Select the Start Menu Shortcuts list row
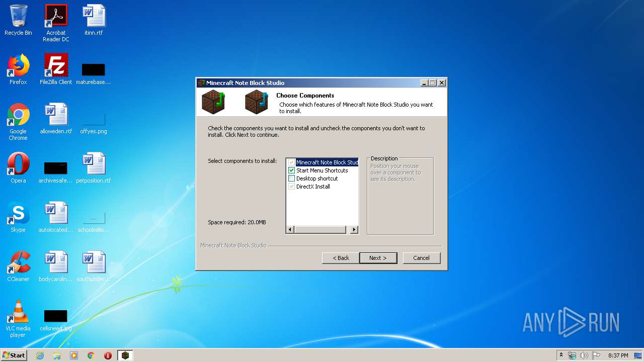Screen dimensions: 644x362 point(322,170)
